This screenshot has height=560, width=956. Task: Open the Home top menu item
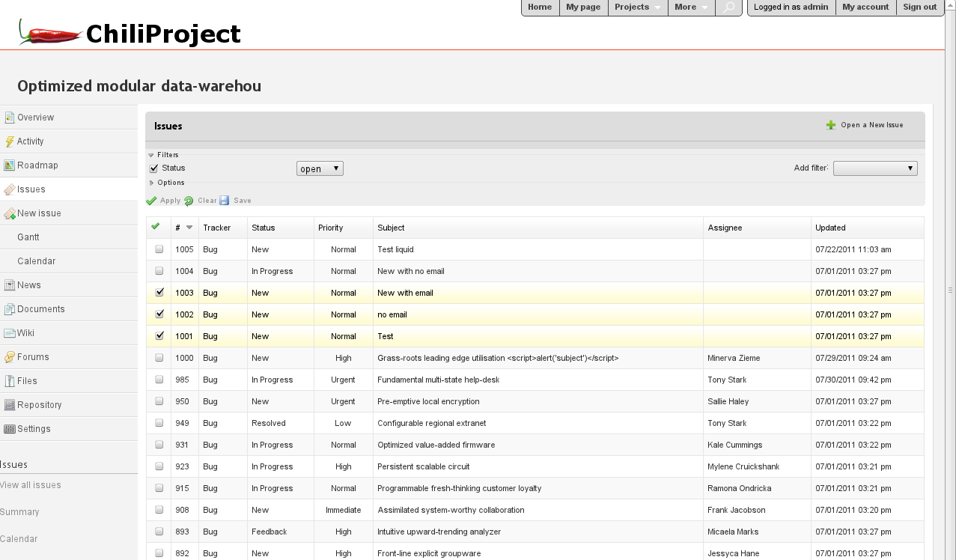pos(540,7)
